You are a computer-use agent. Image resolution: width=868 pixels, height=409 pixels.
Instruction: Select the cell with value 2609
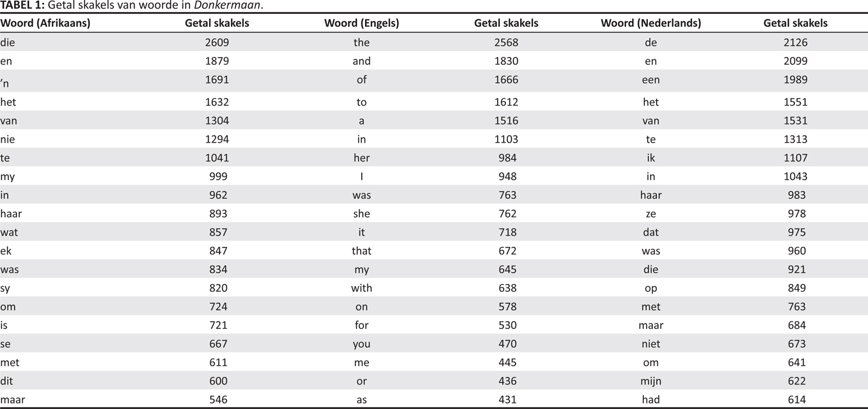click(x=216, y=42)
